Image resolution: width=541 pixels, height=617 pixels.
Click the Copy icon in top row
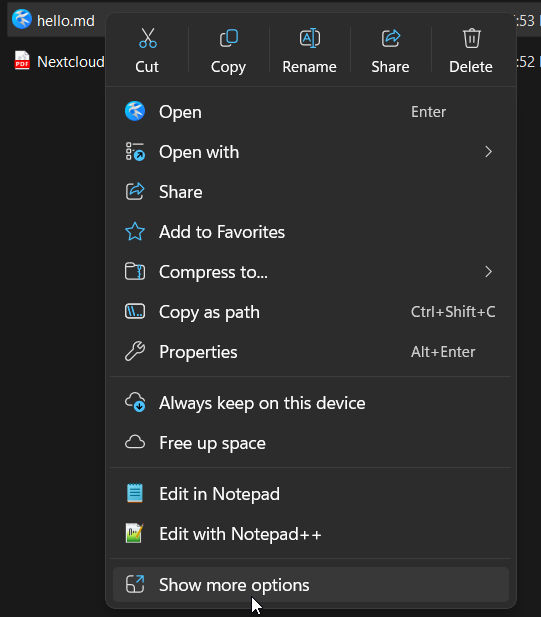point(229,38)
